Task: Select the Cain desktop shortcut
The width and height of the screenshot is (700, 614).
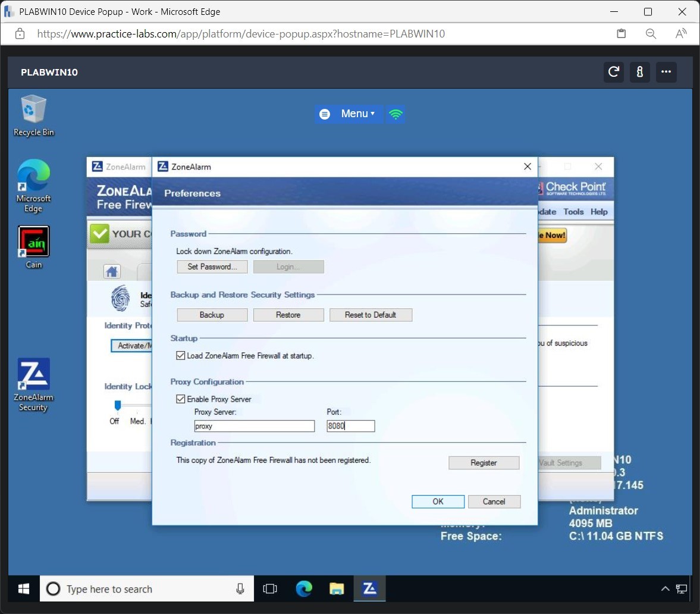Action: pos(33,248)
